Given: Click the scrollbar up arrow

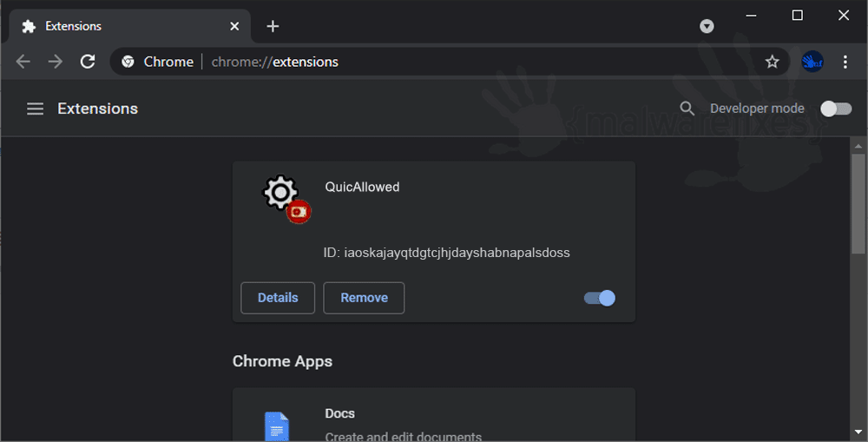Looking at the screenshot, I should pyautogui.click(x=858, y=146).
